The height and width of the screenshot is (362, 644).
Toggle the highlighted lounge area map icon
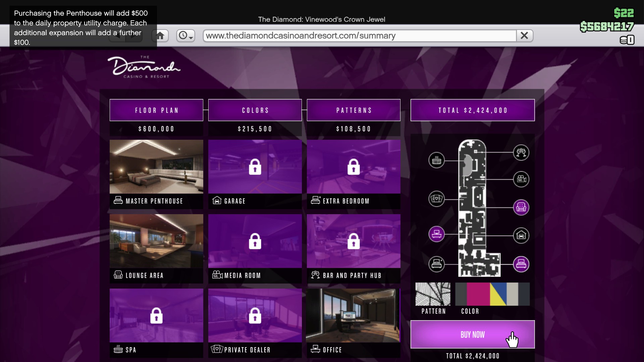coord(521,207)
